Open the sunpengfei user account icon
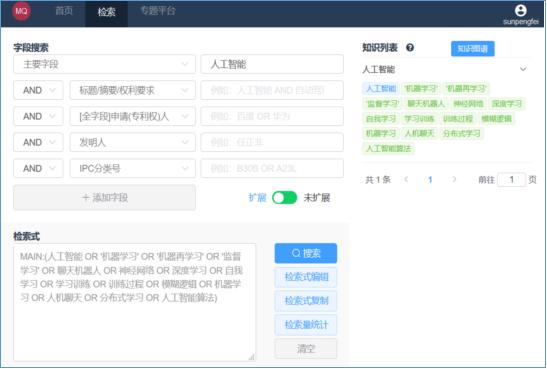 click(x=520, y=10)
